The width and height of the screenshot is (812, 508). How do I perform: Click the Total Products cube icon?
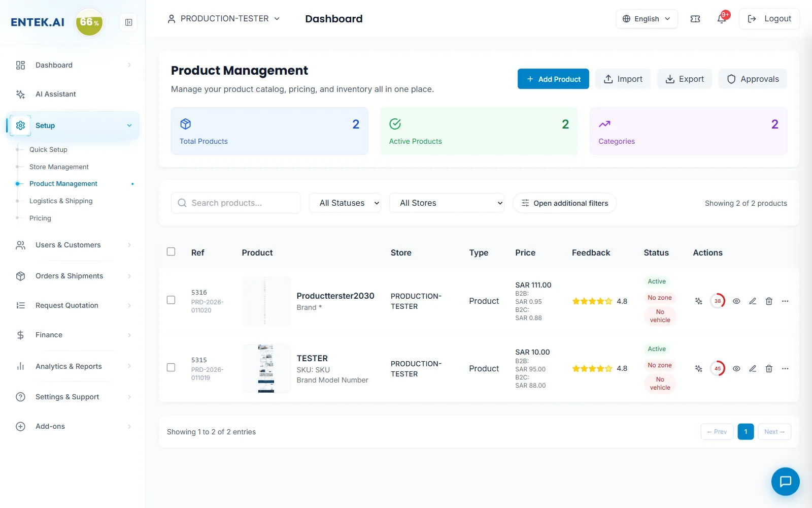tap(186, 124)
